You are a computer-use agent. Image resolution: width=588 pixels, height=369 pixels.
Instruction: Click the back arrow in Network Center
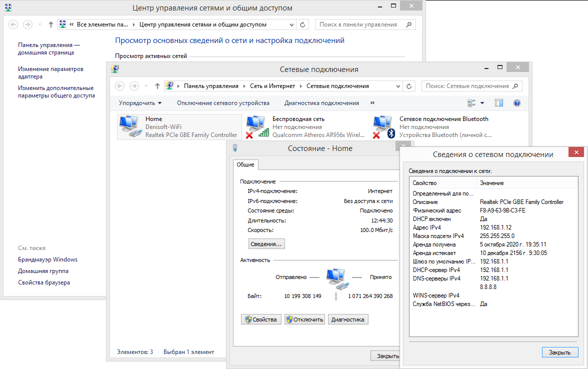pyautogui.click(x=13, y=24)
